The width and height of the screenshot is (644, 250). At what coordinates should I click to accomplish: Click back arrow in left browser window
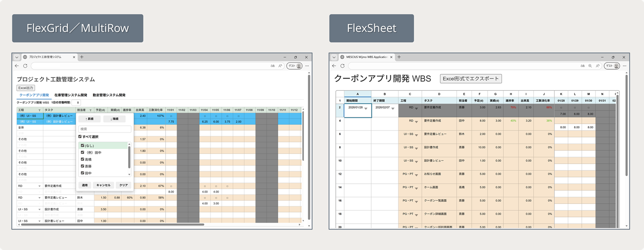(x=17, y=66)
